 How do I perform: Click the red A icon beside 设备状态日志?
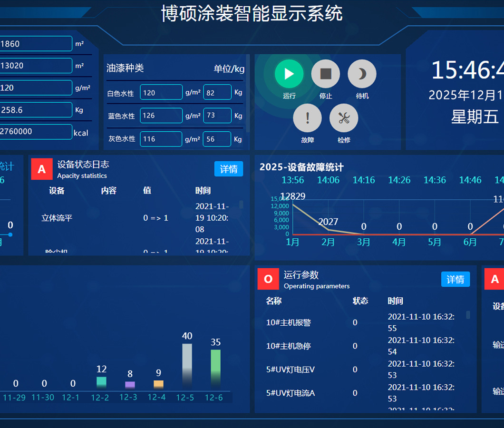[42, 169]
